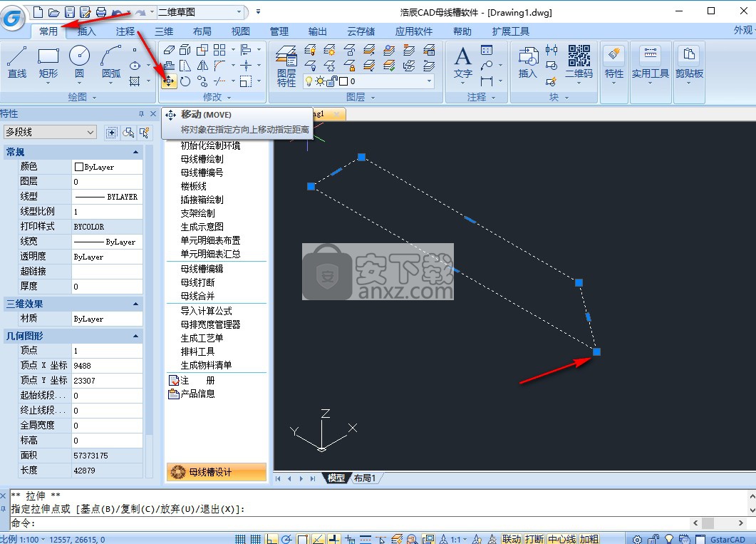Click 母线打断 menu entry
756x544 pixels.
pyautogui.click(x=197, y=282)
